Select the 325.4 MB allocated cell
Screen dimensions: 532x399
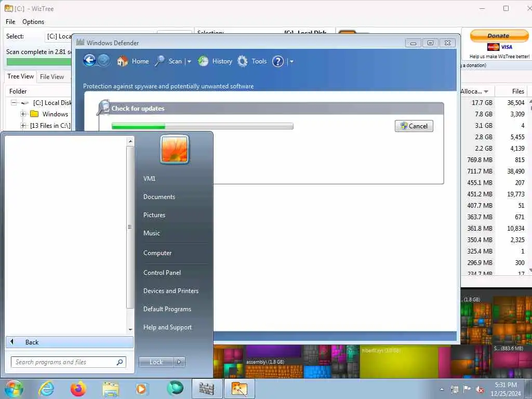(480, 251)
